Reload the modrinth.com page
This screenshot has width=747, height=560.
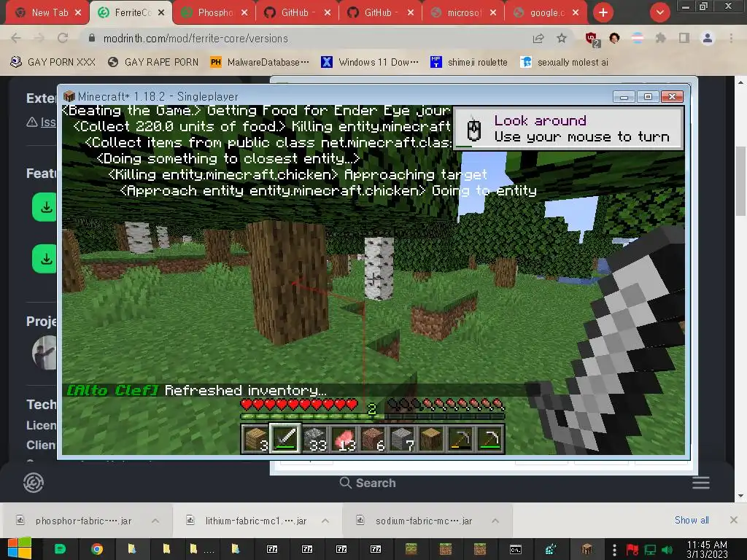click(63, 38)
